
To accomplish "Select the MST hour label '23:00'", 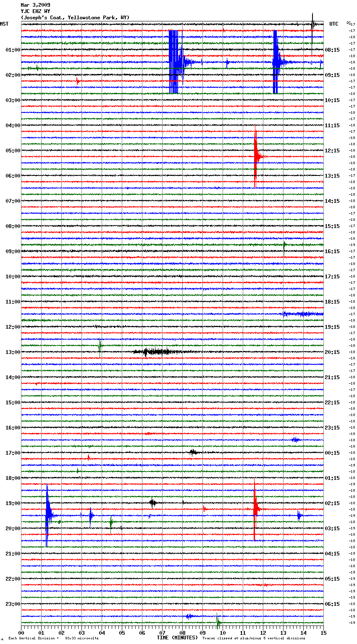I will point(13,604).
